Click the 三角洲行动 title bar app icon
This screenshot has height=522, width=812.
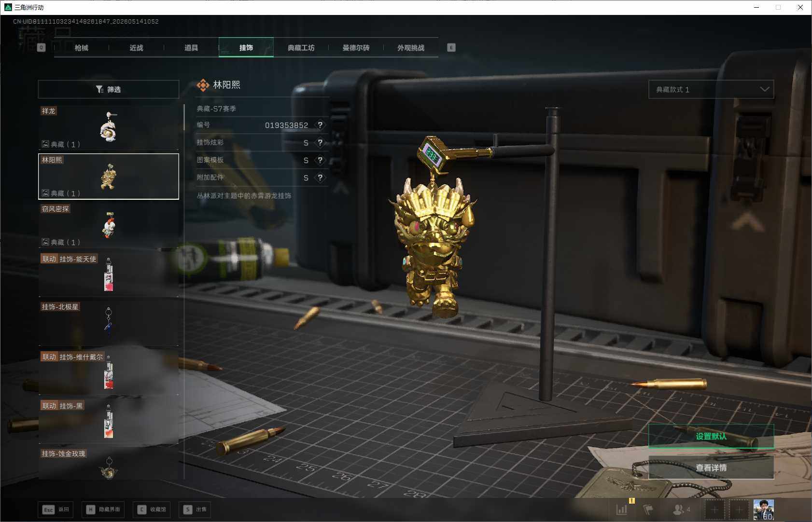coord(8,7)
